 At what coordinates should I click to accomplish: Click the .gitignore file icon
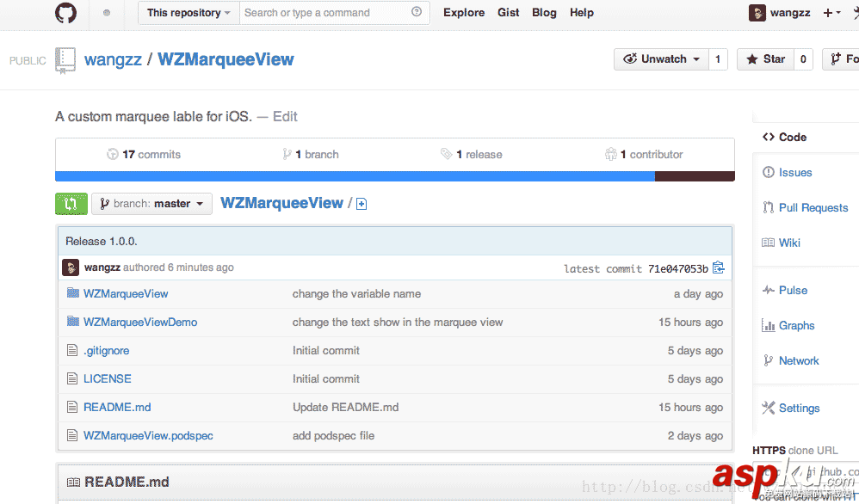coord(71,350)
